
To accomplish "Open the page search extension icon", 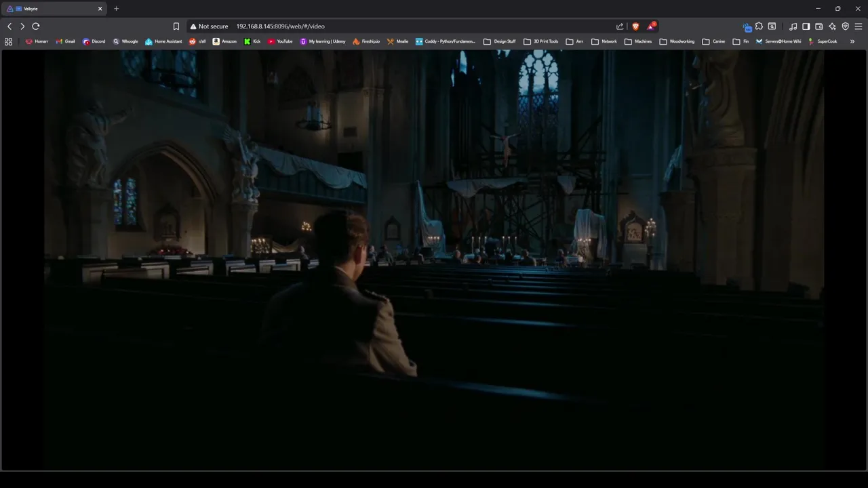I will [772, 26].
